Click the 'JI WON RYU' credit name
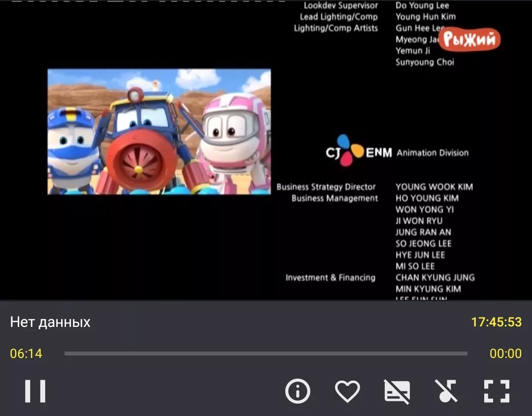 (x=419, y=221)
